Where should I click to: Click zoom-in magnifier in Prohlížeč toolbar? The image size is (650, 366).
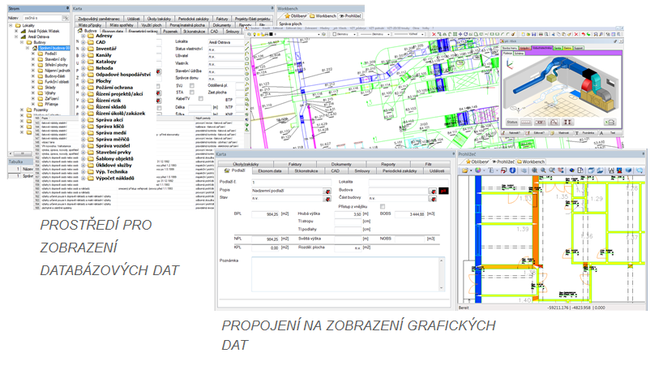click(x=534, y=170)
